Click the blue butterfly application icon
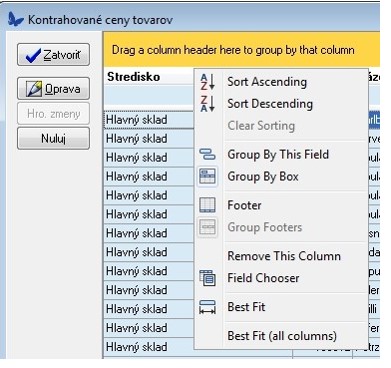 (16, 19)
